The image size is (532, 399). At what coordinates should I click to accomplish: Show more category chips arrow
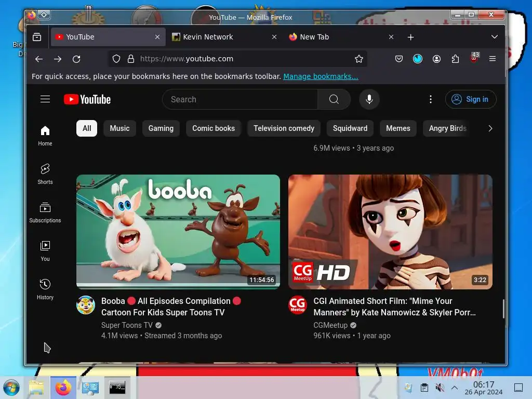[490, 128]
